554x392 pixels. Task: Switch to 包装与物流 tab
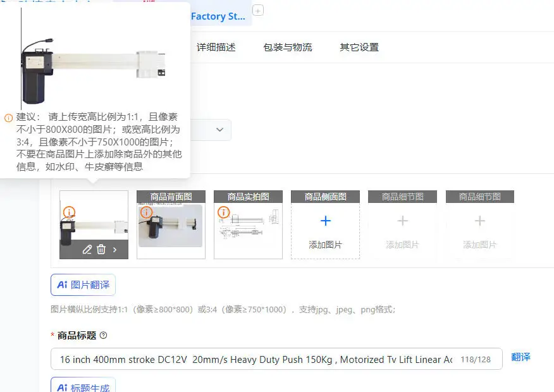tap(288, 47)
